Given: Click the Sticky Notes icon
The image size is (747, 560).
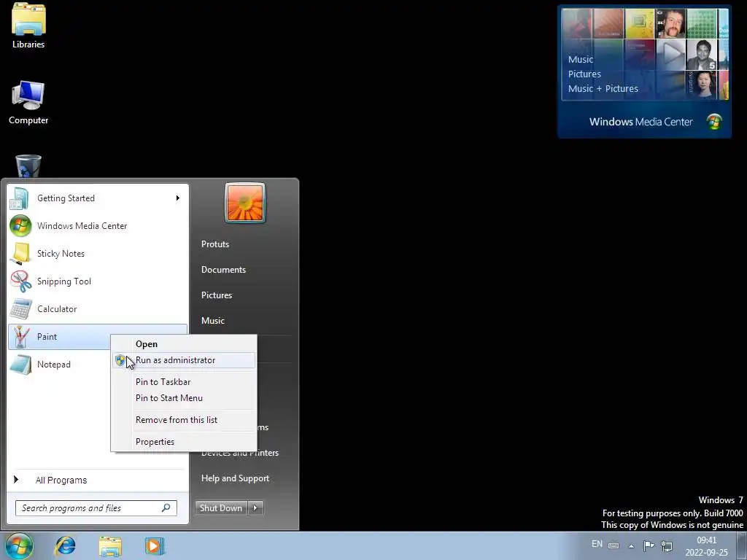Looking at the screenshot, I should 20,253.
